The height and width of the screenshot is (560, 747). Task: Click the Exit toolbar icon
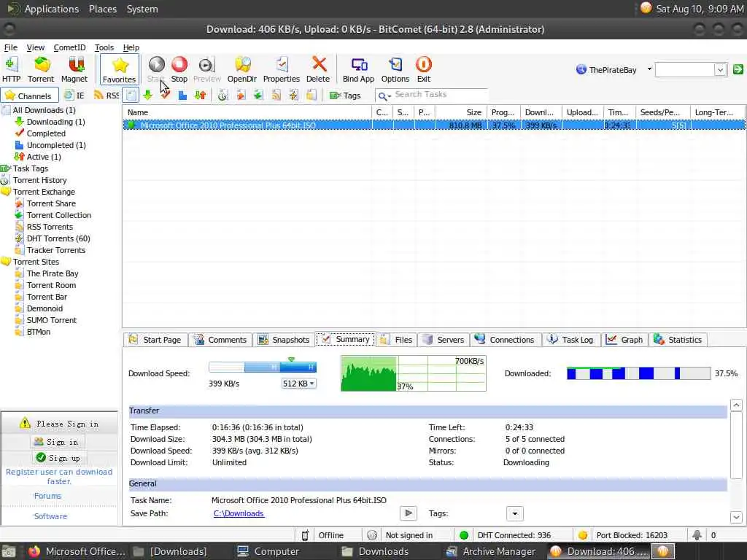click(424, 69)
